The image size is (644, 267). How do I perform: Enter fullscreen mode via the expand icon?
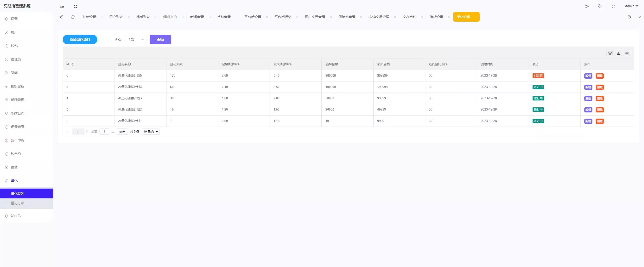[x=613, y=6]
